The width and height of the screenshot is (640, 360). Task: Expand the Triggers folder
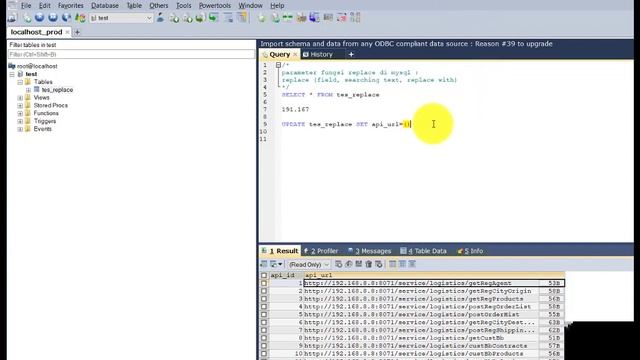click(x=20, y=121)
